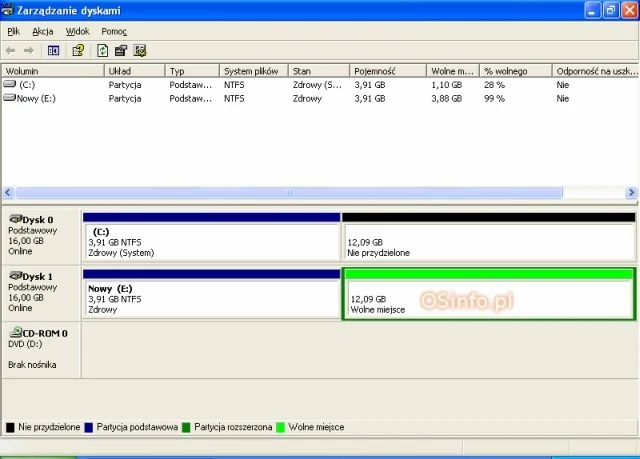Click the Show/Hide Console Tree toolbar icon

[53, 50]
